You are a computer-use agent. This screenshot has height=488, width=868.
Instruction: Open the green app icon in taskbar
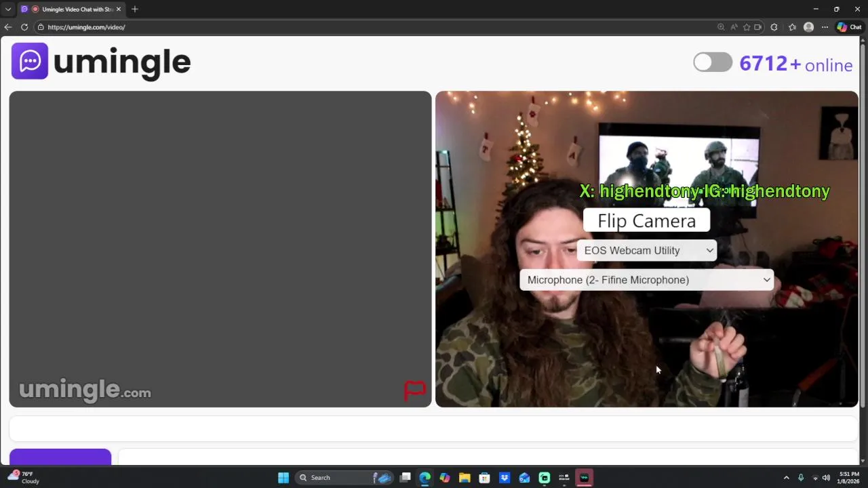tap(544, 478)
